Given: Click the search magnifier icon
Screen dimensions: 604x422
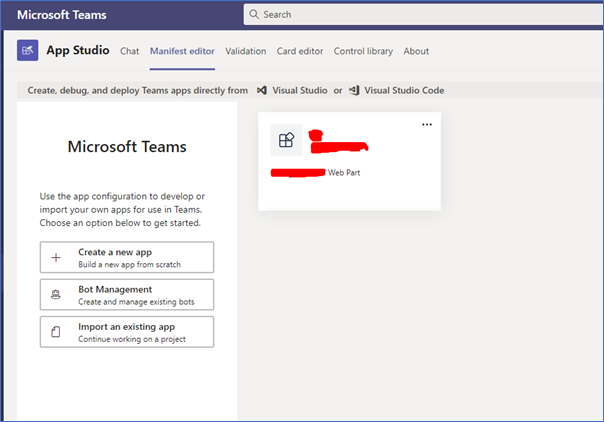Looking at the screenshot, I should (254, 14).
